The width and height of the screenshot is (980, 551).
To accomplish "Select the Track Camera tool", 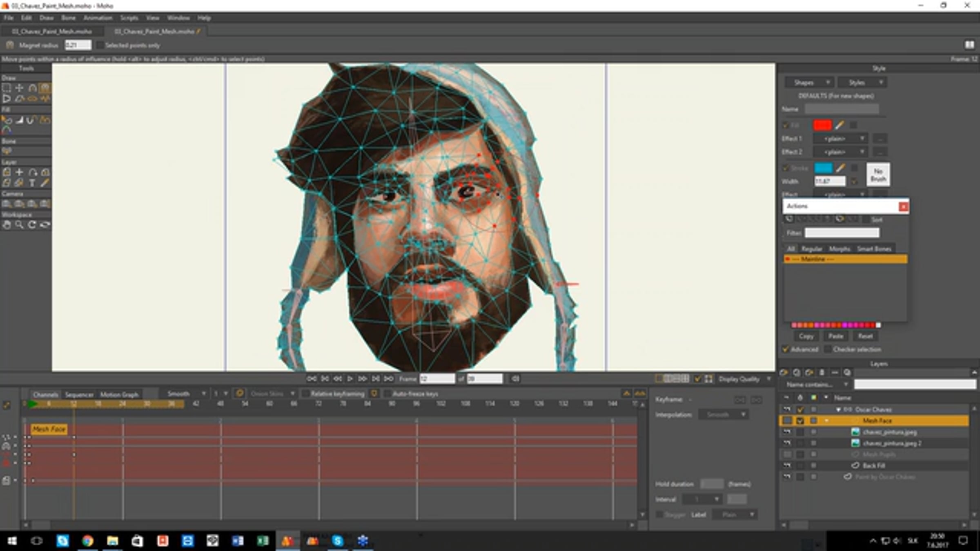I will [7, 204].
